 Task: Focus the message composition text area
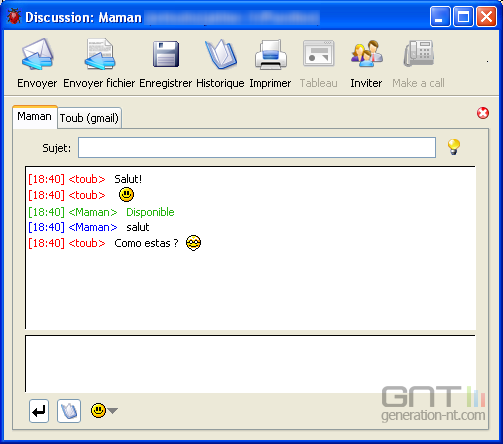tap(250, 364)
